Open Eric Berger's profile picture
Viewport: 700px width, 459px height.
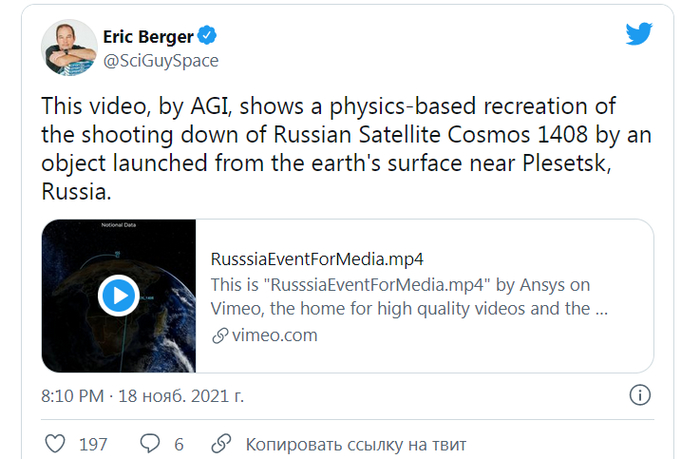click(x=69, y=47)
